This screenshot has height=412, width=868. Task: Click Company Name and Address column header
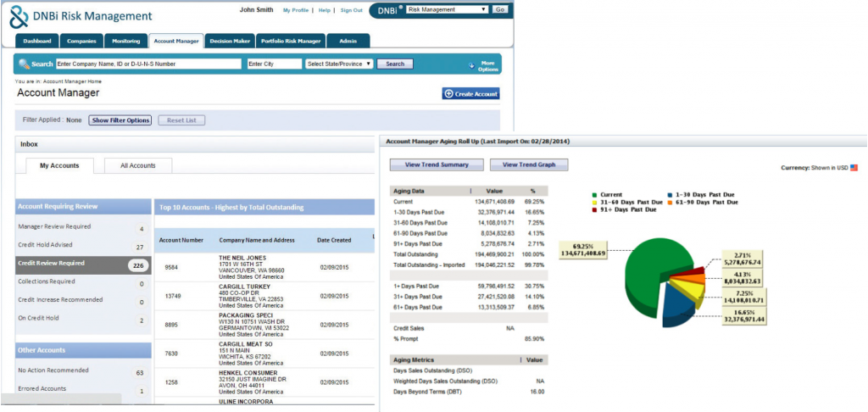[x=257, y=241]
